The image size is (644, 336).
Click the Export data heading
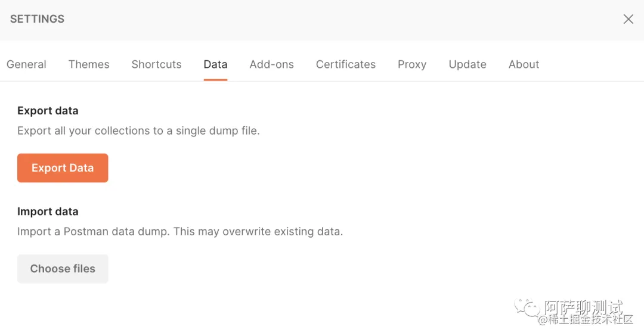click(48, 111)
